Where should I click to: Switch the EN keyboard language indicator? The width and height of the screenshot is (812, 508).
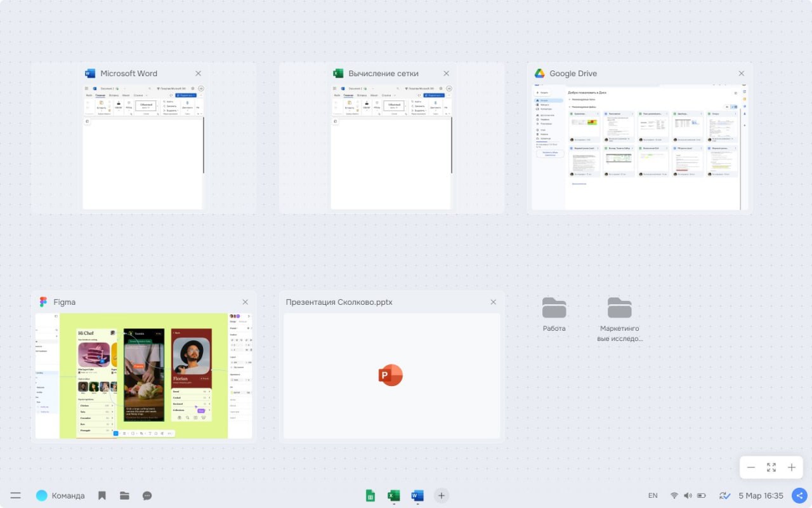(x=653, y=495)
